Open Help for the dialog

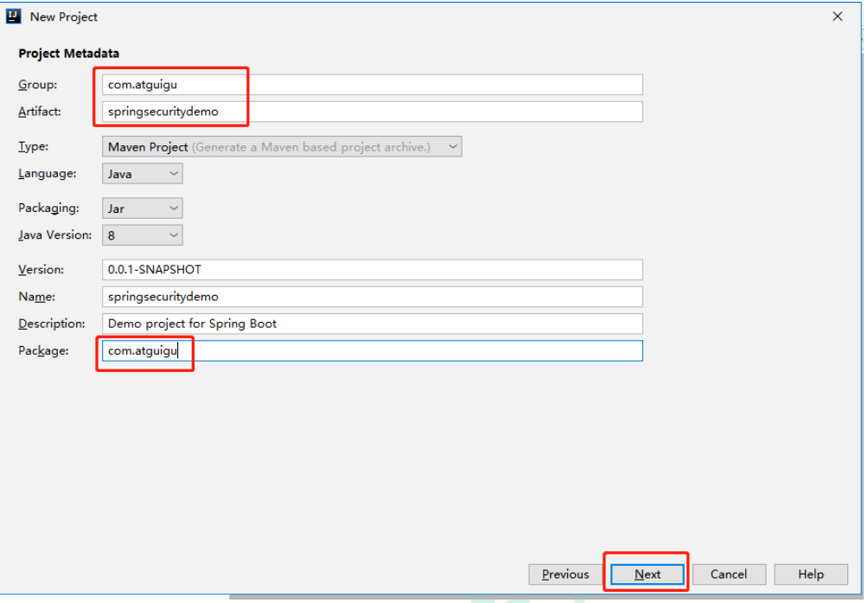(x=811, y=574)
